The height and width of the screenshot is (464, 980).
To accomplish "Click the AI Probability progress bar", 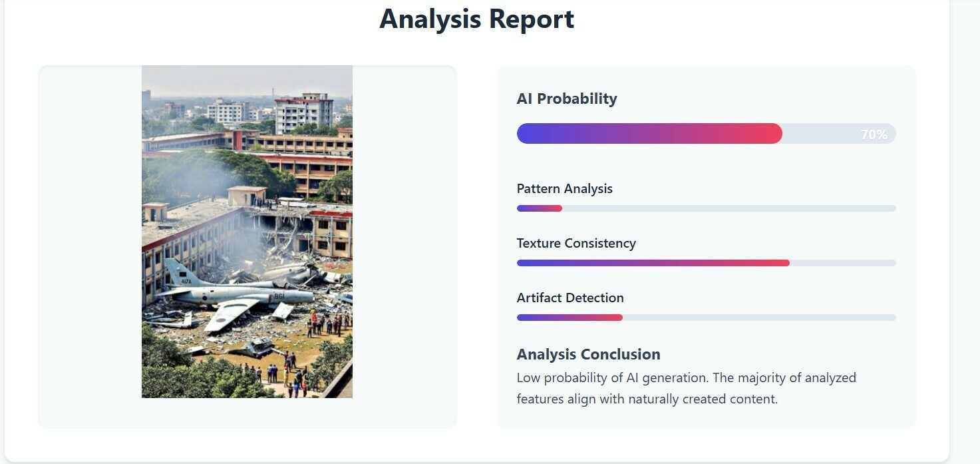I will coord(706,134).
